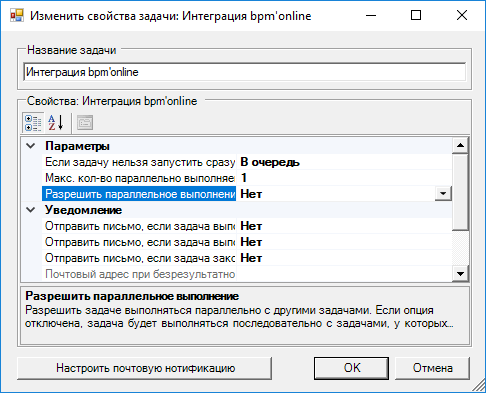Click the Название задачи text field
The width and height of the screenshot is (486, 393).
click(245, 72)
